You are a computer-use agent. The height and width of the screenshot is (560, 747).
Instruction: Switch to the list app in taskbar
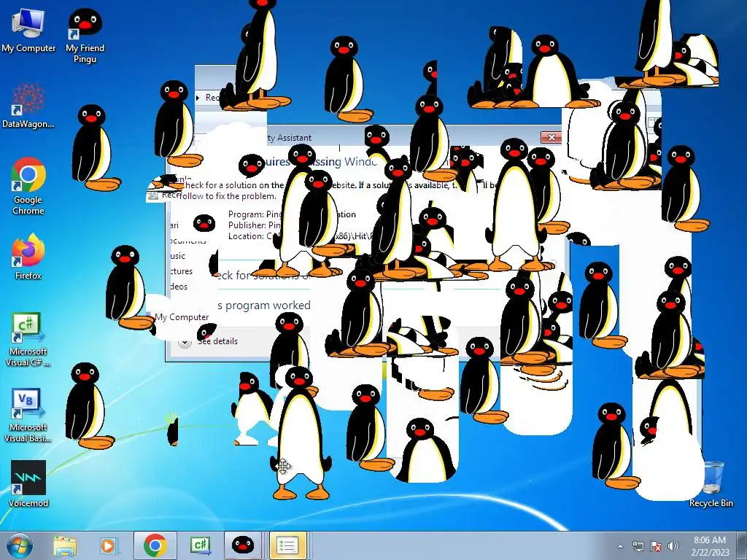(287, 545)
